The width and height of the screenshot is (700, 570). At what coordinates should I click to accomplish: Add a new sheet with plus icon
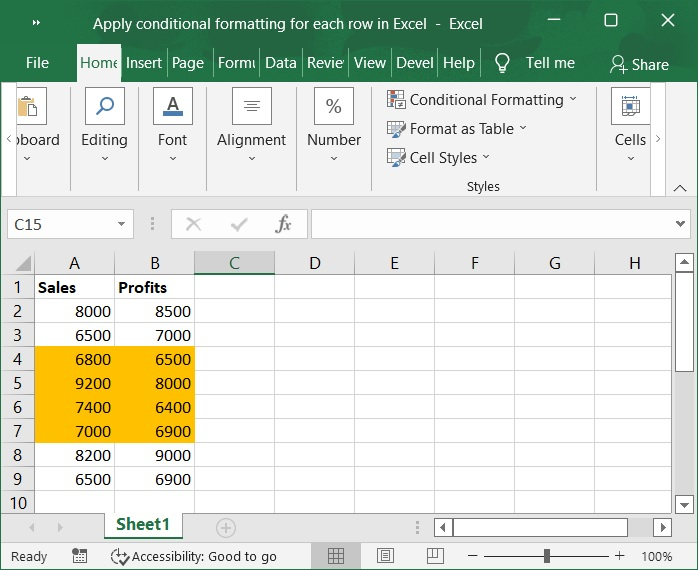[x=226, y=527]
